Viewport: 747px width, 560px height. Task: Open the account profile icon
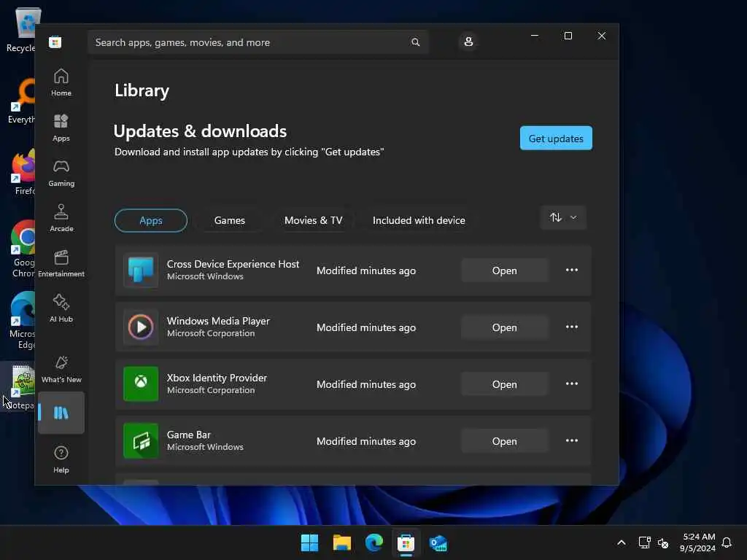tap(468, 42)
